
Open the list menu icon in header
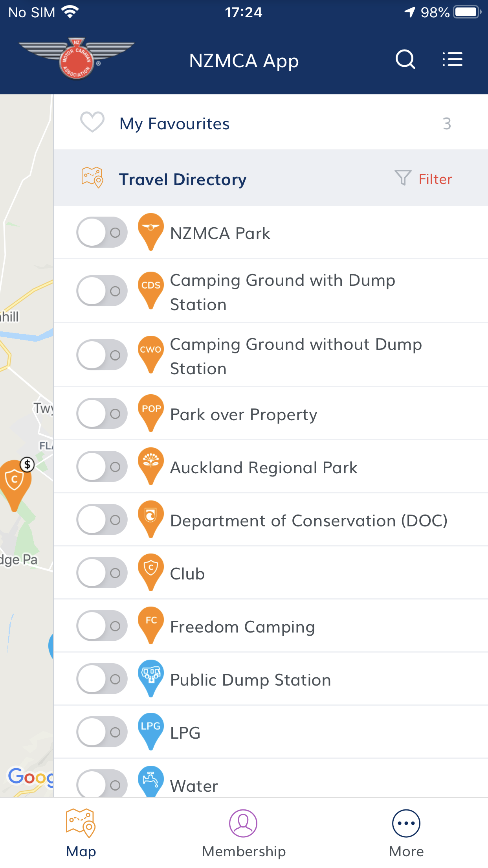click(x=452, y=59)
